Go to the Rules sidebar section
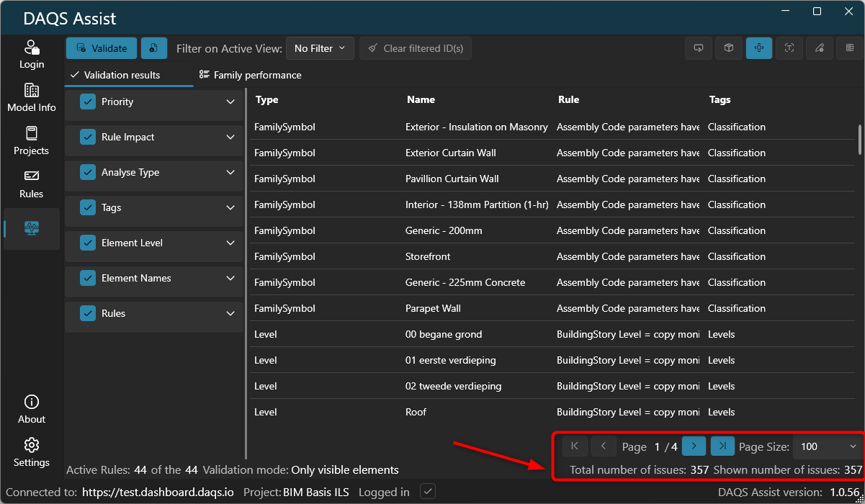Image resolution: width=865 pixels, height=504 pixels. 32,184
